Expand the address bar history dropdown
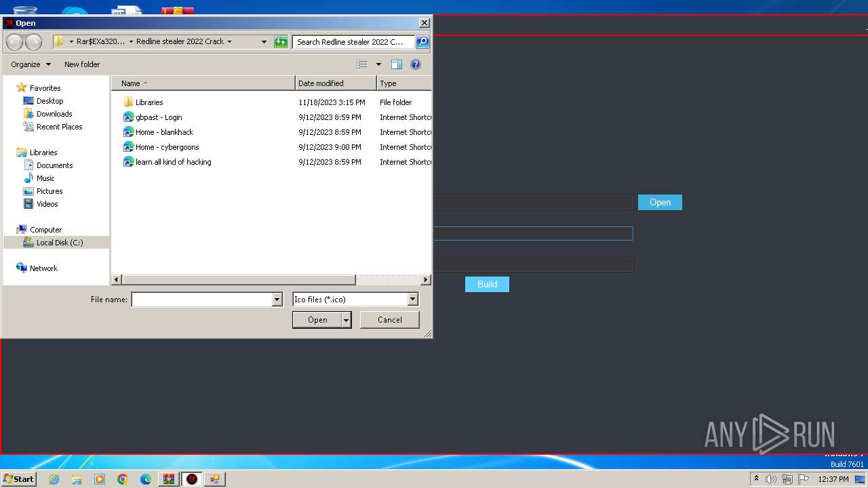Viewport: 868px width, 488px height. [264, 42]
